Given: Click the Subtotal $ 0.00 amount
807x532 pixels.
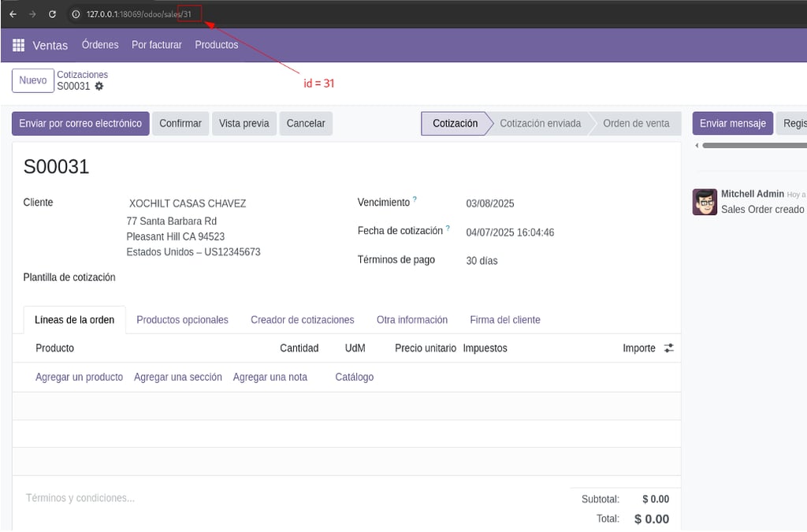Looking at the screenshot, I should [656, 499].
